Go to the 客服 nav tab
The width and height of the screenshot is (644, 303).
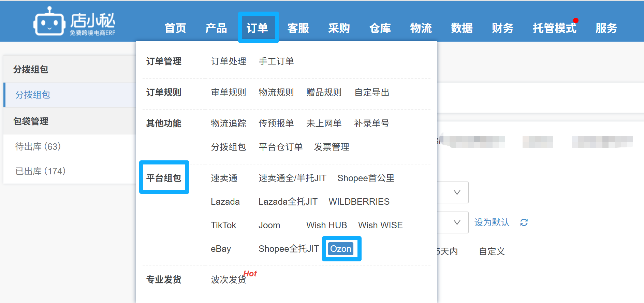[x=298, y=28]
